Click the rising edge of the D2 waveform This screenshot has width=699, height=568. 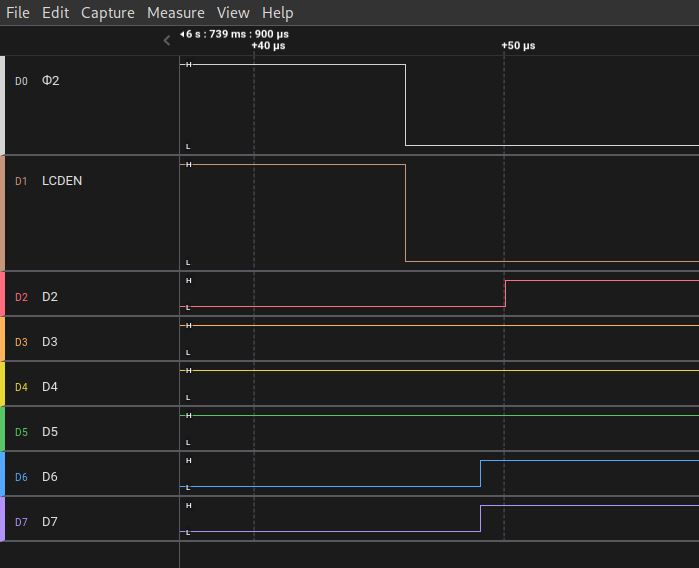click(505, 293)
